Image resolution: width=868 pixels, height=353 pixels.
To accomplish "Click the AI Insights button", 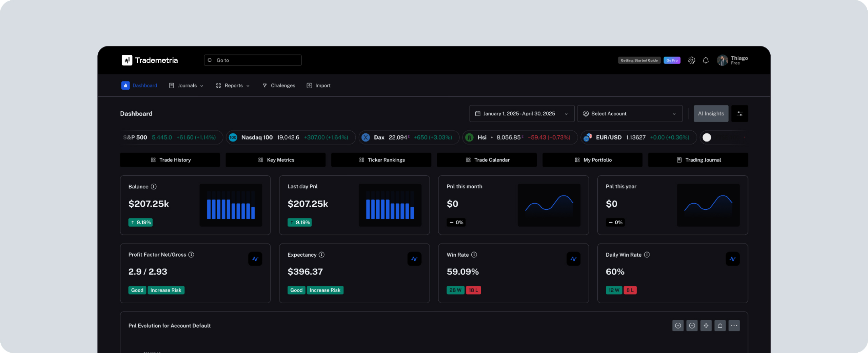I will 711,114.
